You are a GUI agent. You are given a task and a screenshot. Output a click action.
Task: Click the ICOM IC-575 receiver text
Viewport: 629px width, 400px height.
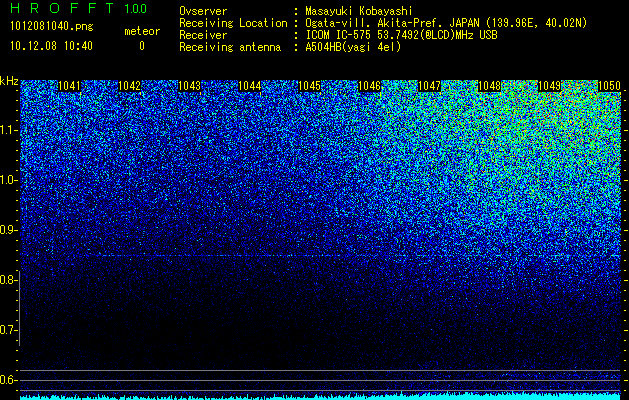point(401,35)
